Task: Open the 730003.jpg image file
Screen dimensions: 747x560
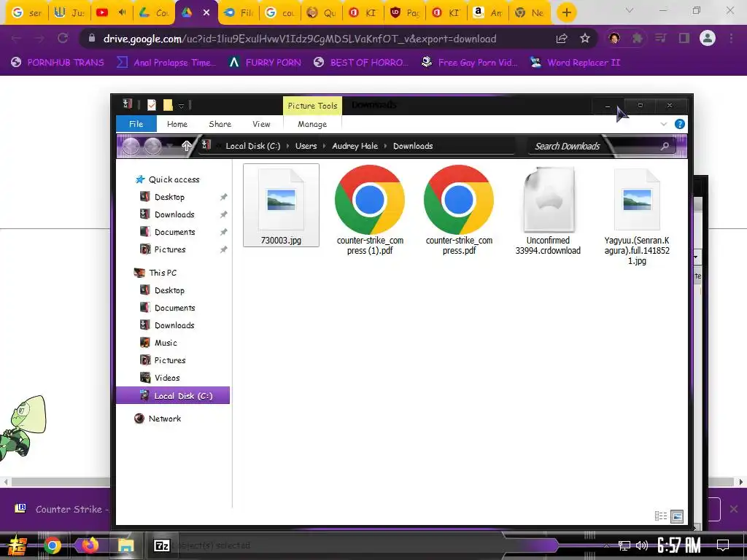Action: [281, 205]
